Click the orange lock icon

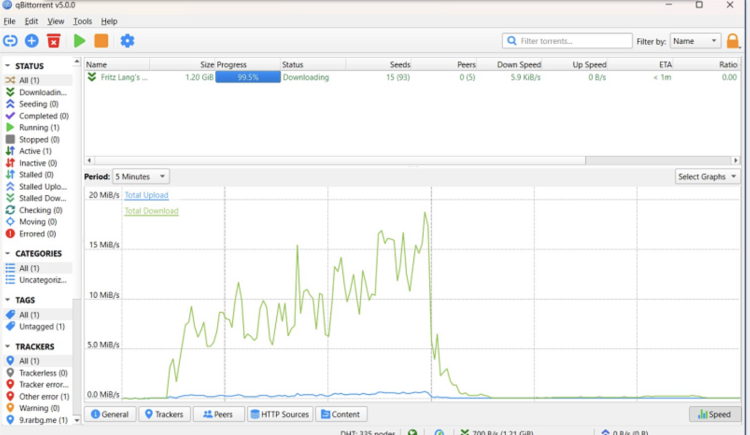pyautogui.click(x=732, y=41)
